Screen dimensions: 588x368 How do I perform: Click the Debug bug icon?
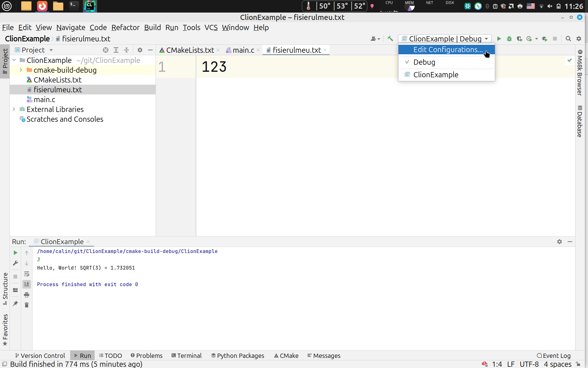(x=509, y=39)
